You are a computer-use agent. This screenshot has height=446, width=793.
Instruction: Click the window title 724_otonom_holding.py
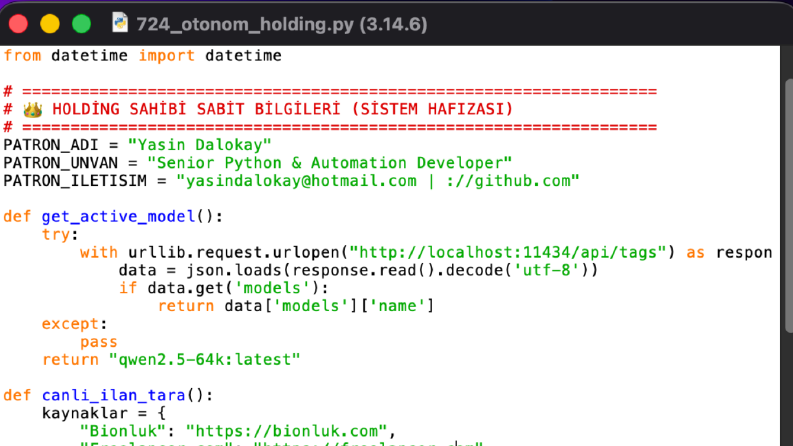coord(282,24)
